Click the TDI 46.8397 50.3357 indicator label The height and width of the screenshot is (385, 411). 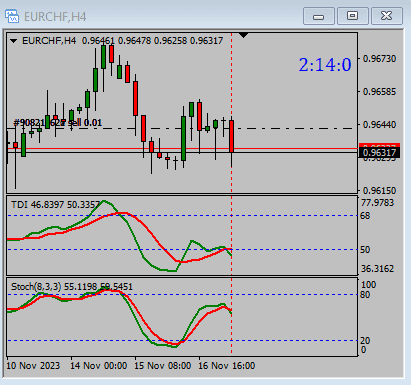(x=55, y=204)
